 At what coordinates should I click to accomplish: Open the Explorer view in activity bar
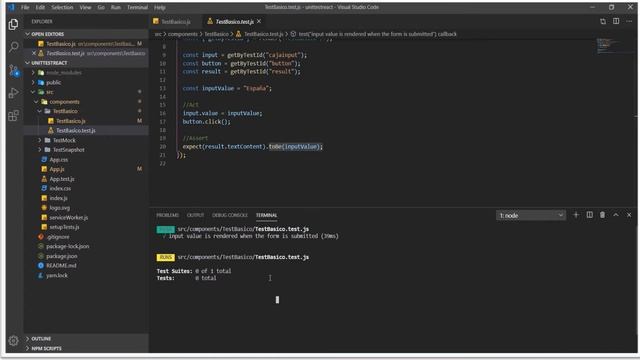pos(13,24)
